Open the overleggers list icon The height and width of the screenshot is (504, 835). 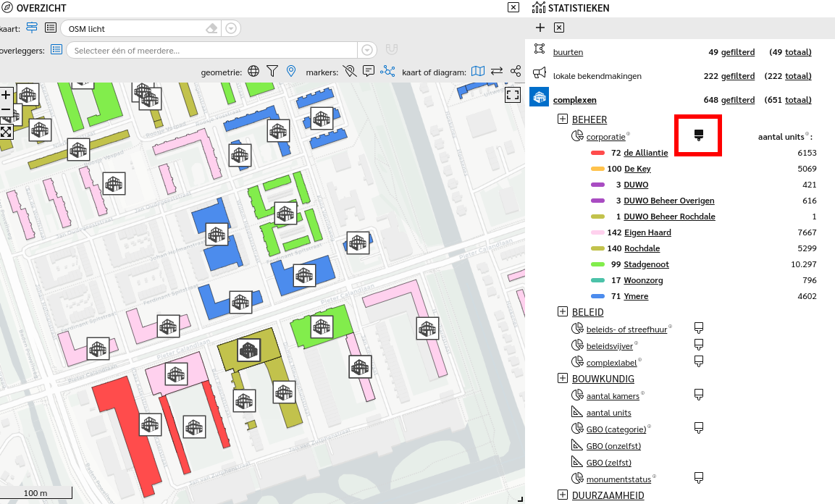click(56, 49)
